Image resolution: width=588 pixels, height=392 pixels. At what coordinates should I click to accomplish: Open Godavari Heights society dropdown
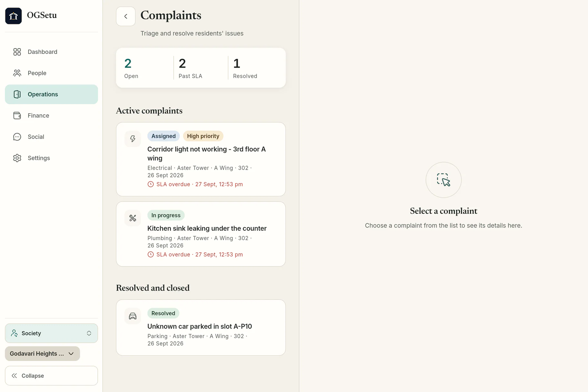(42, 354)
